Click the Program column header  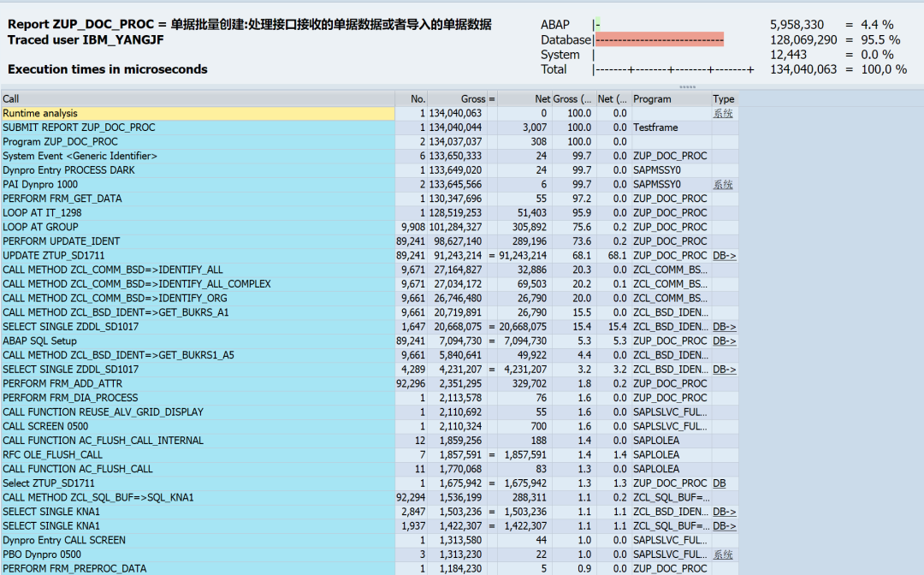coord(672,99)
